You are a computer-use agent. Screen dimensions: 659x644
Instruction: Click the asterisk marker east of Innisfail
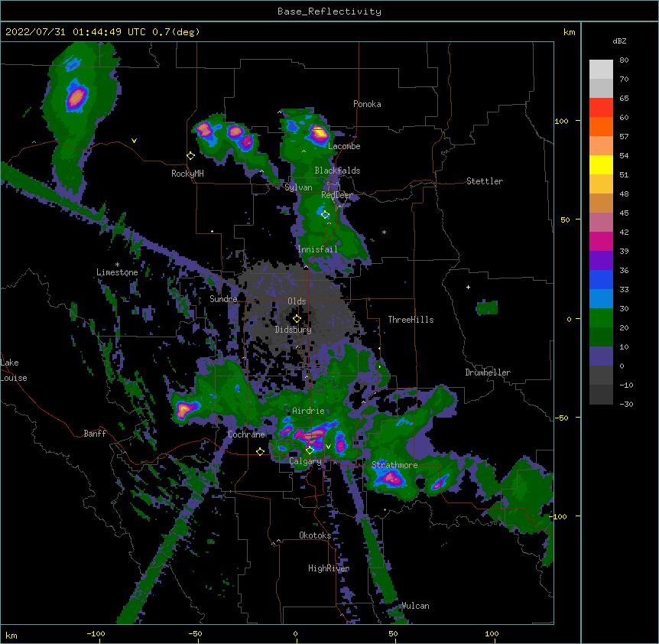coord(384,232)
